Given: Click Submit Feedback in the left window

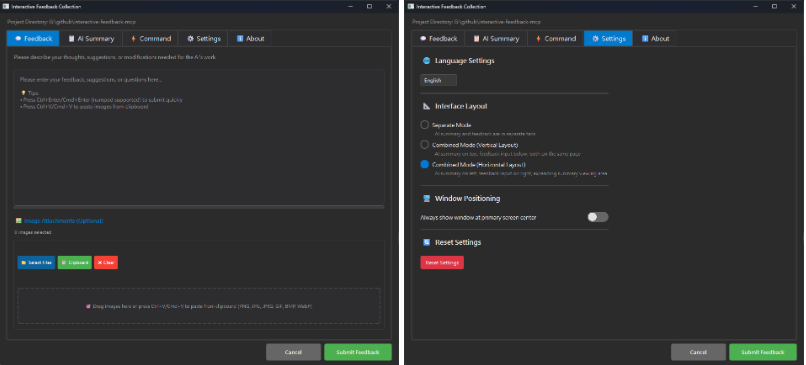Looking at the screenshot, I should click(x=358, y=352).
